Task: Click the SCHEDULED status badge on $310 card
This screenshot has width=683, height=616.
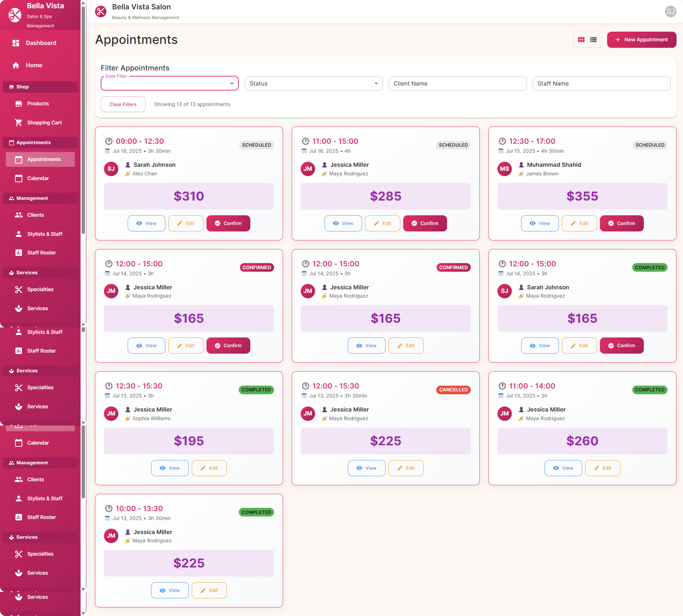Action: (256, 145)
